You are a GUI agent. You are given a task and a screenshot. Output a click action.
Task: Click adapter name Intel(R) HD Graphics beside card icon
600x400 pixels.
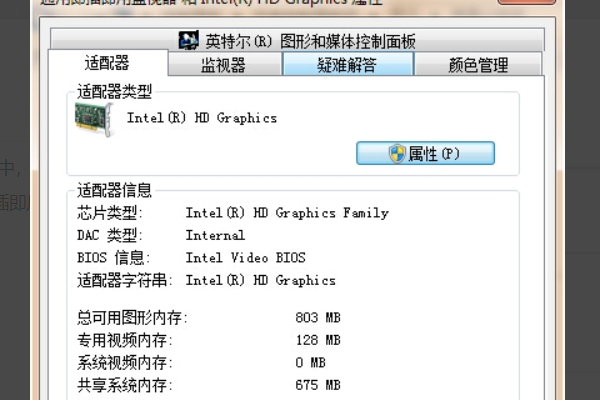202,118
